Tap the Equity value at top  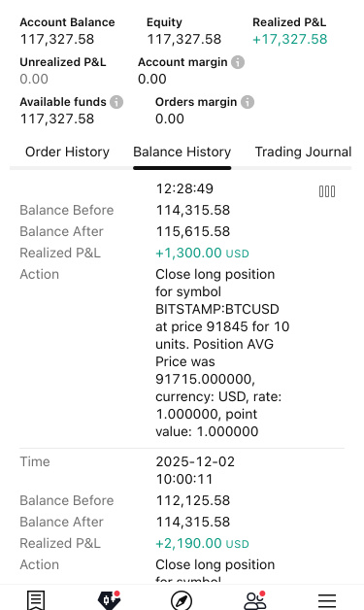pyautogui.click(x=184, y=39)
